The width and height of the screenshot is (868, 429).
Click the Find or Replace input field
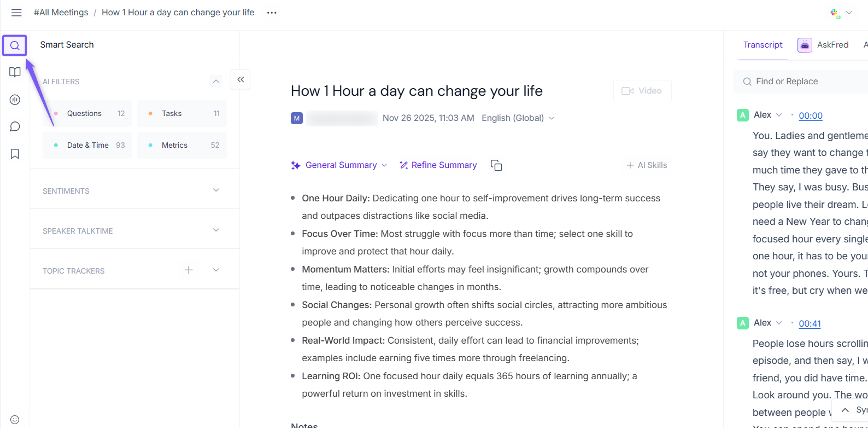click(804, 82)
